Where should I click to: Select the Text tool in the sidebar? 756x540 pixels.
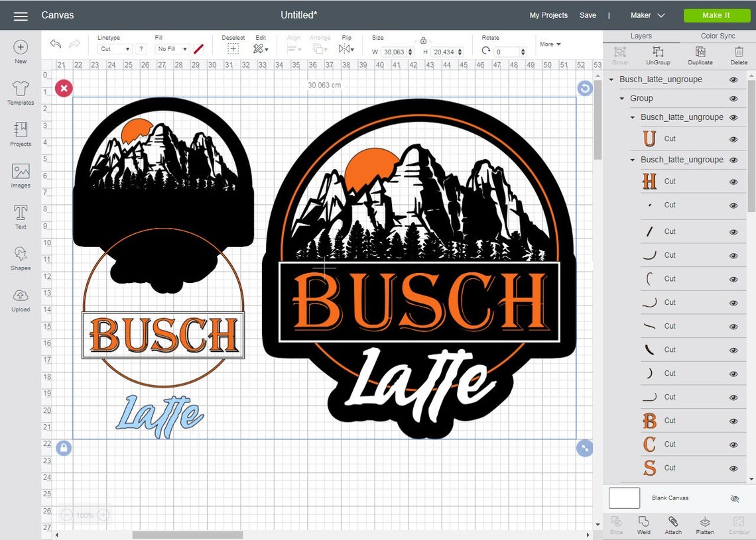click(20, 215)
